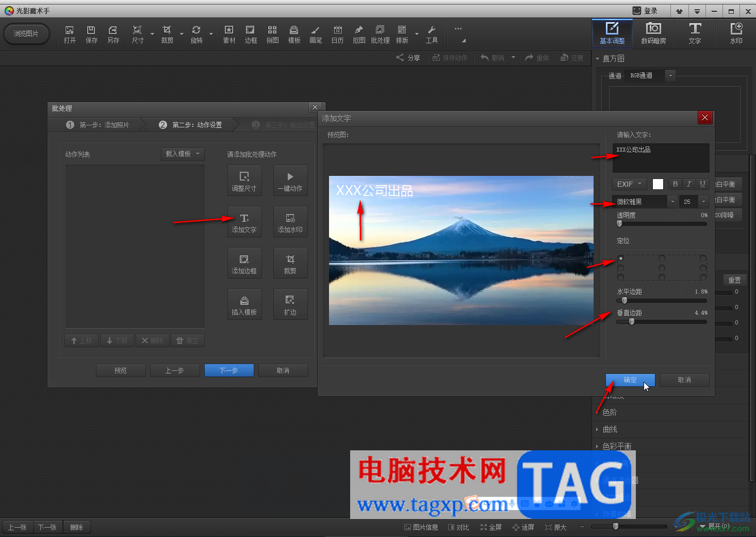Open the Load Template (载入模板) dropdown
Screen dimensions: 756x537
pyautogui.click(x=183, y=154)
